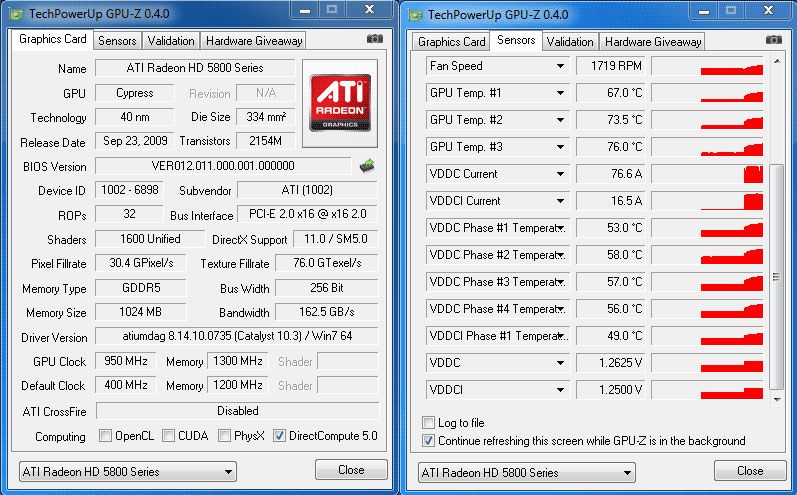797x495 pixels.
Task: Click the GPU-Z title bar icon in left window
Action: (x=17, y=14)
